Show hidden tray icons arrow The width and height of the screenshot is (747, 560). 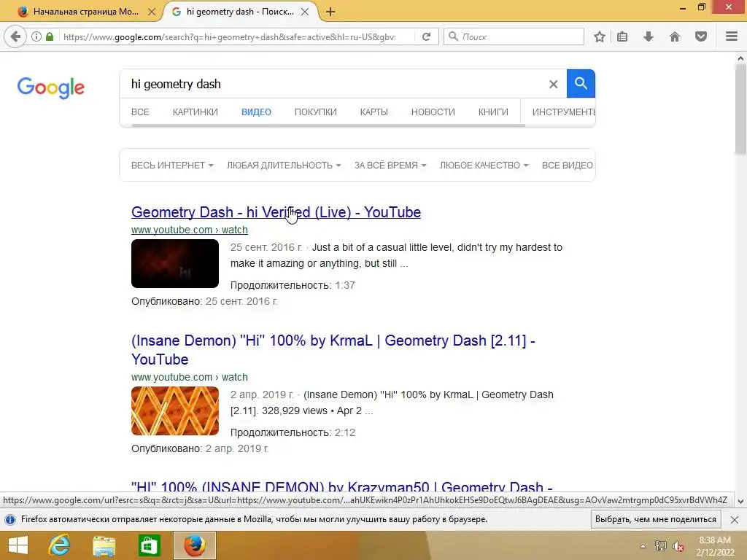coord(643,546)
